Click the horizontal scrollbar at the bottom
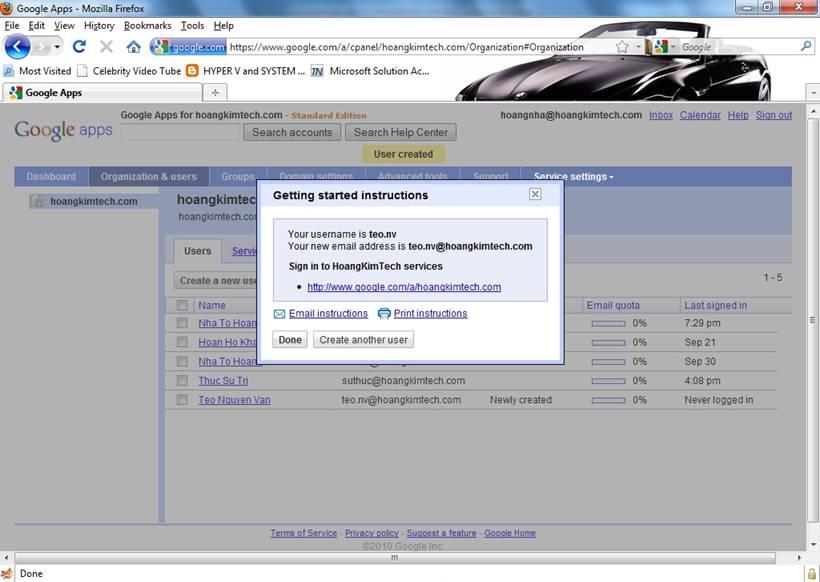The height and width of the screenshot is (582, 820). point(395,558)
